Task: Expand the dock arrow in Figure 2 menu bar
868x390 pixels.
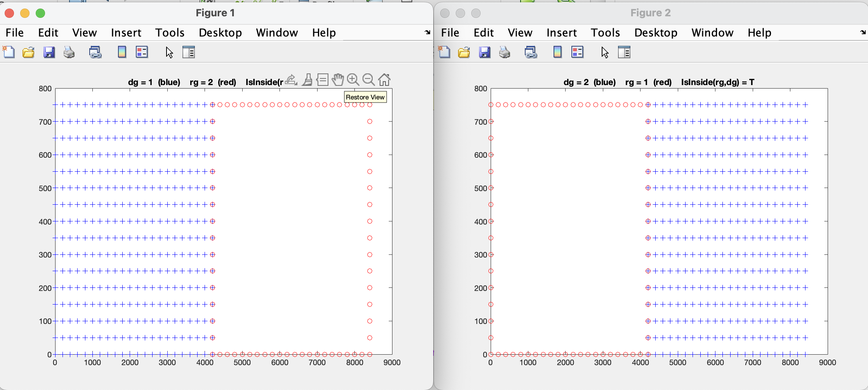Action: (x=863, y=32)
